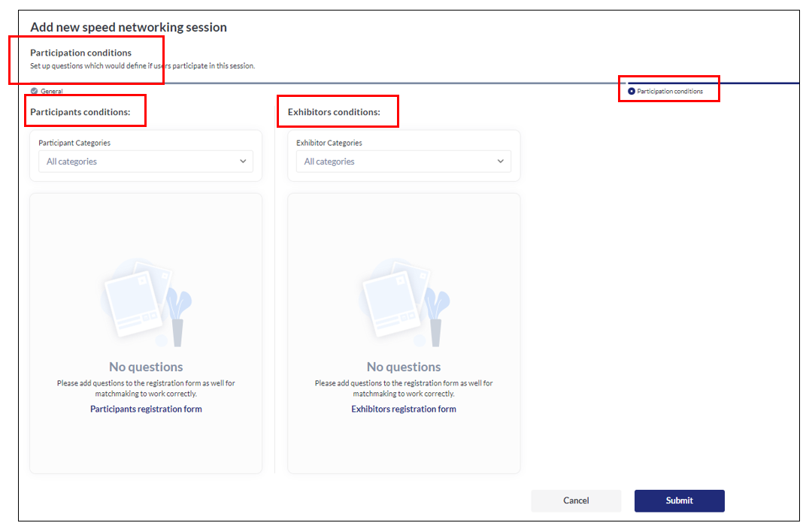Click the 'No questions' text in participants panel
The height and width of the screenshot is (532, 812).
(146, 367)
